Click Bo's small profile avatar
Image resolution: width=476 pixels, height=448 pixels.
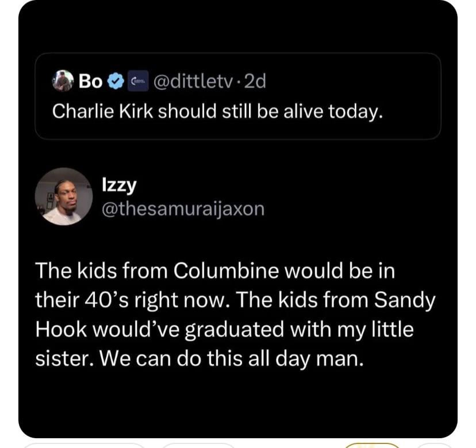tap(63, 81)
